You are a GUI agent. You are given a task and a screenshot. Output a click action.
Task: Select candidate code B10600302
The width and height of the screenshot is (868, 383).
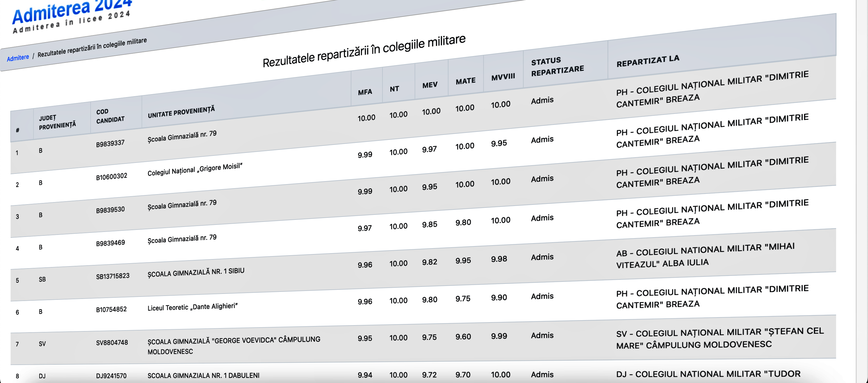pyautogui.click(x=112, y=176)
